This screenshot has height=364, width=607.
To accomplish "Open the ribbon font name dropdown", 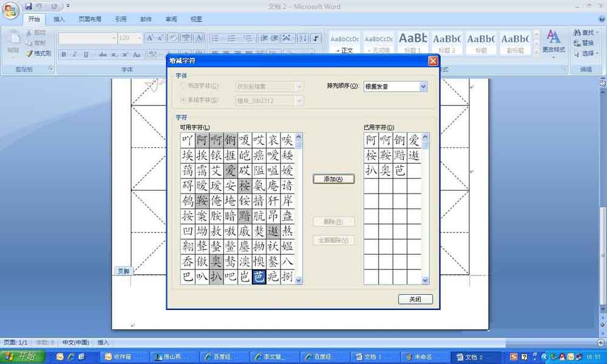I will (x=114, y=38).
